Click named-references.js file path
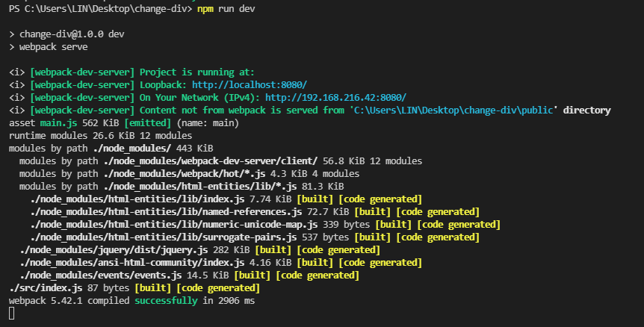The image size is (644, 327). (x=166, y=212)
